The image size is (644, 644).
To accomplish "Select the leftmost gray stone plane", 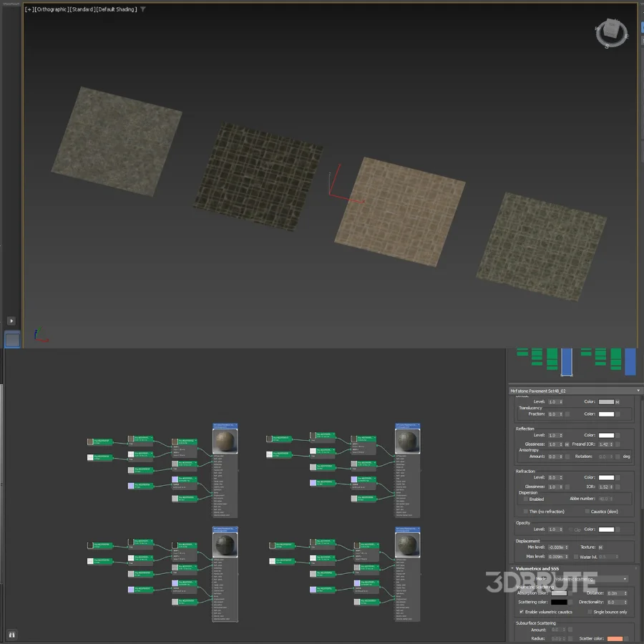I will (117, 141).
